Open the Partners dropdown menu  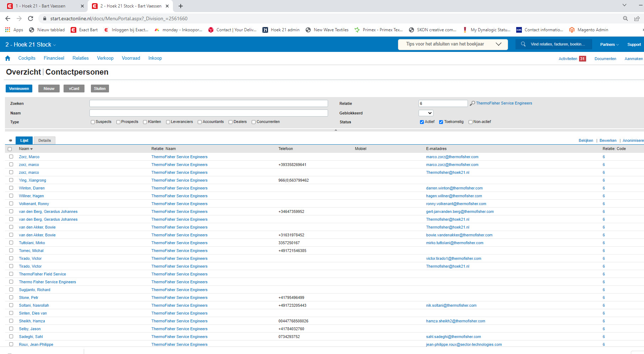pos(609,44)
